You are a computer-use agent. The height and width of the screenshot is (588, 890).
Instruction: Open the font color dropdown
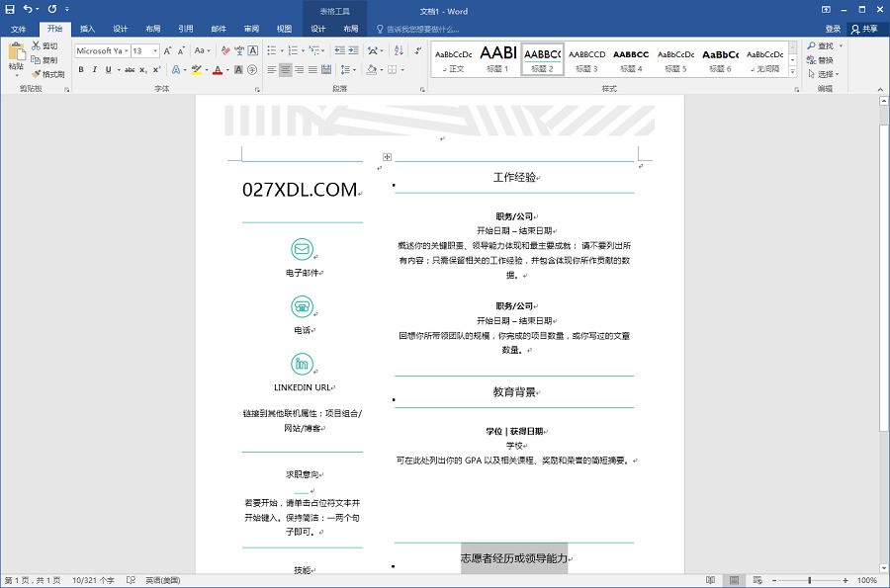click(x=227, y=69)
